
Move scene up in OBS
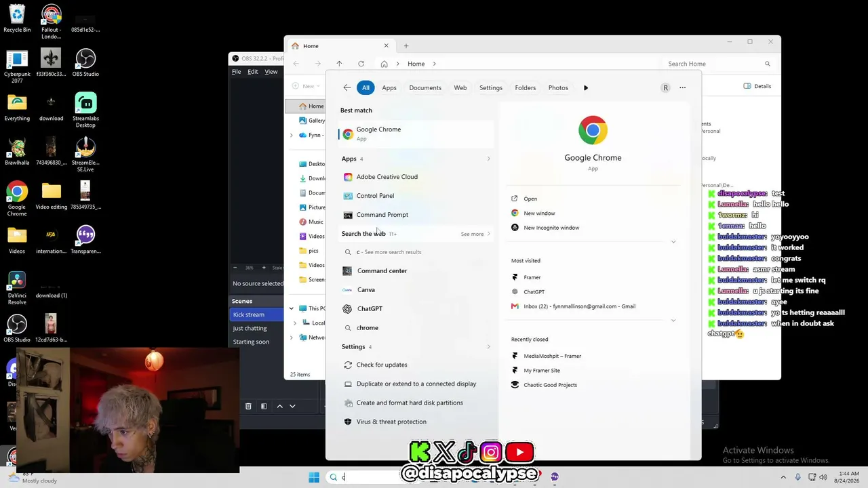pyautogui.click(x=279, y=406)
